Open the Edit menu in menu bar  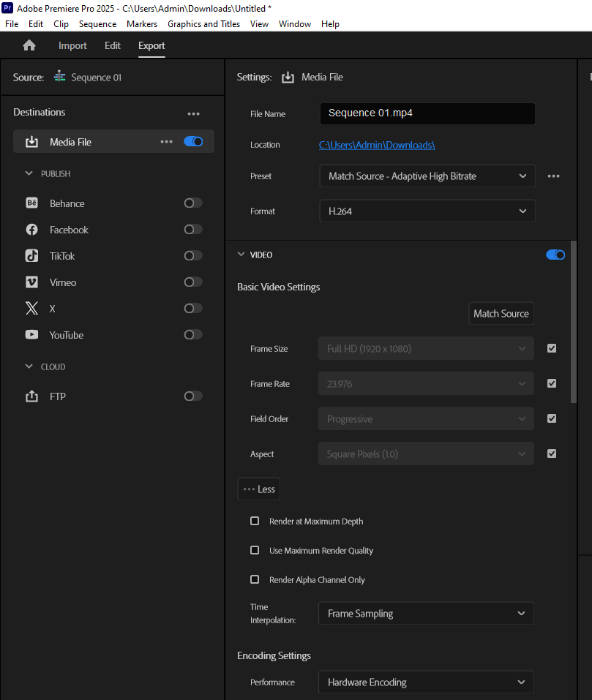[36, 24]
